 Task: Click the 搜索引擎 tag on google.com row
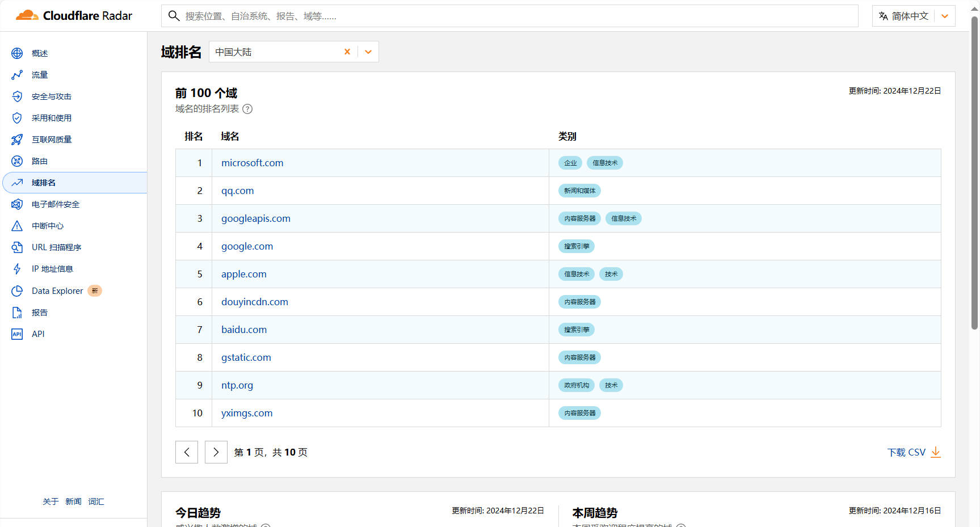pyautogui.click(x=577, y=246)
